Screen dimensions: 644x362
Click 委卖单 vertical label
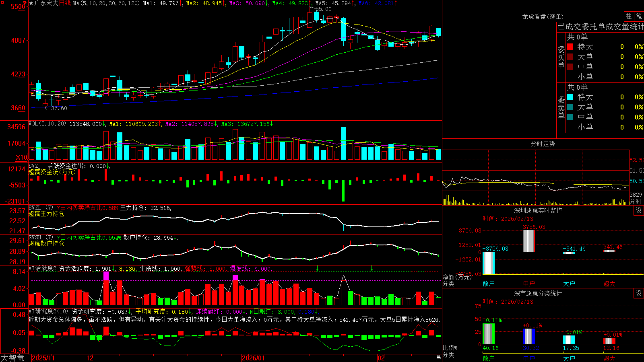(x=561, y=107)
